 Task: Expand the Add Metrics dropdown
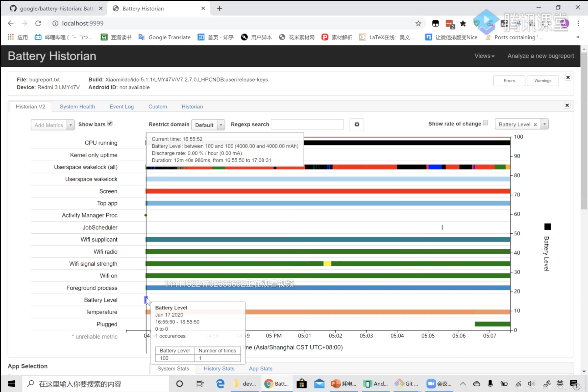click(x=71, y=125)
